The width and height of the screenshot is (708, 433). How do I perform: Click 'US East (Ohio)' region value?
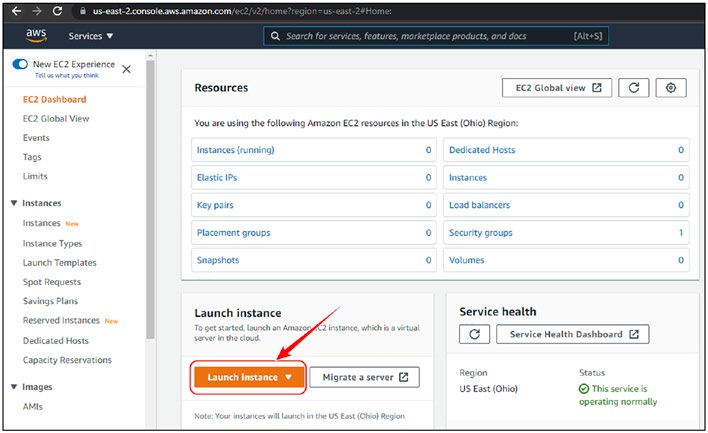(x=489, y=389)
